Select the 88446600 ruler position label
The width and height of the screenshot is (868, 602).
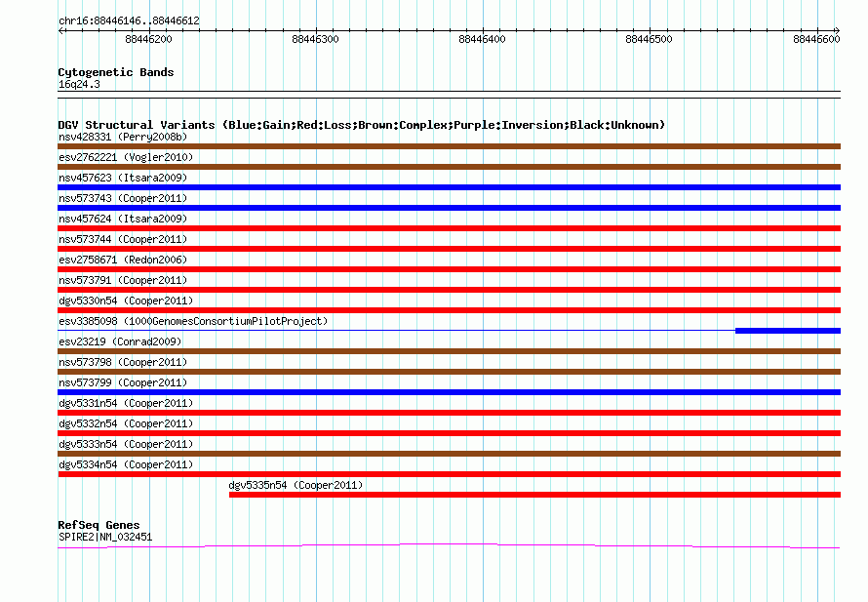point(816,39)
